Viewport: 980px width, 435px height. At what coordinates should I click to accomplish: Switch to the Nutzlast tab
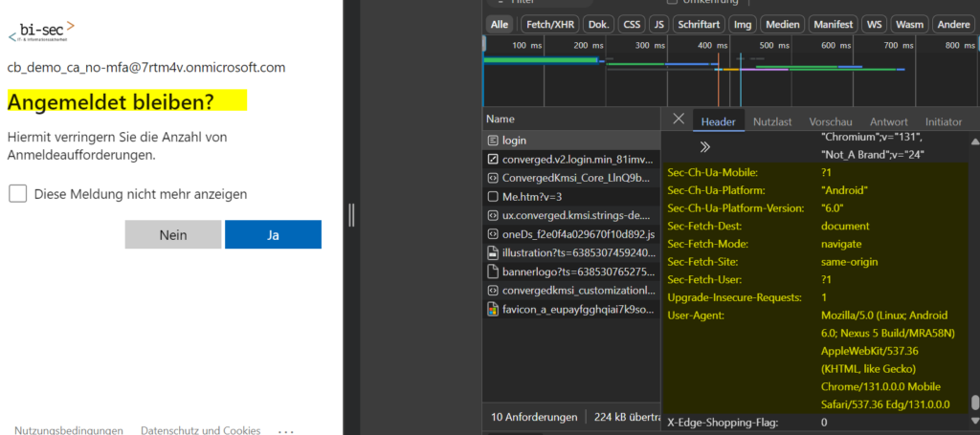771,121
